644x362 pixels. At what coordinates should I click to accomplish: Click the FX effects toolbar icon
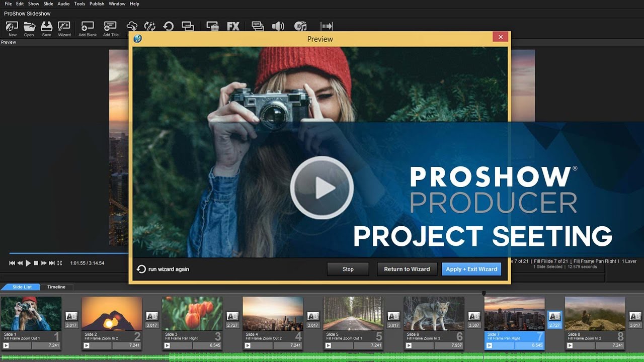tap(233, 26)
